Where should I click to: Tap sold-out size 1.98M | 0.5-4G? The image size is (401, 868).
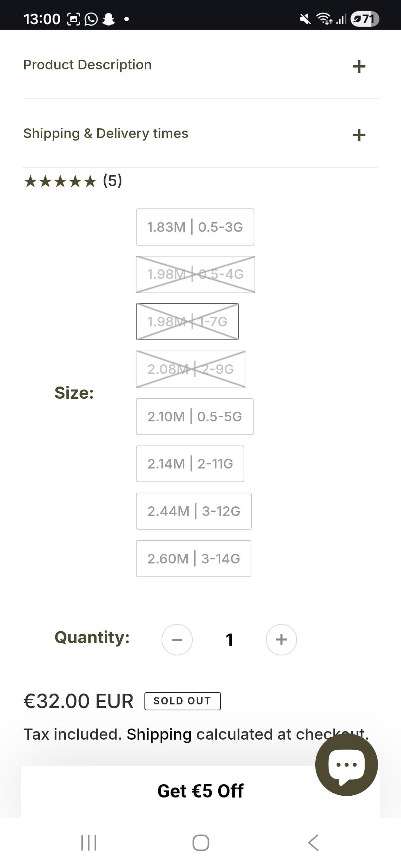(x=195, y=274)
